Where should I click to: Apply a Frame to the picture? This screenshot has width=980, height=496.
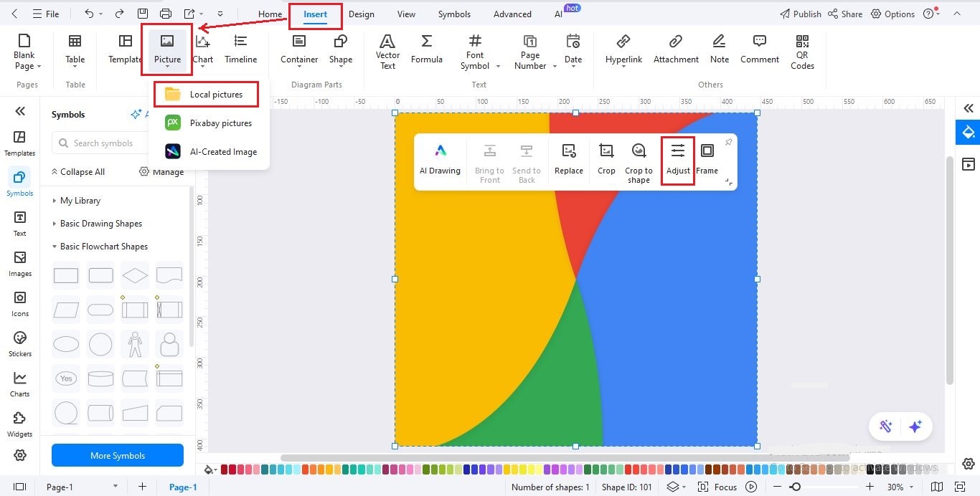coord(707,160)
